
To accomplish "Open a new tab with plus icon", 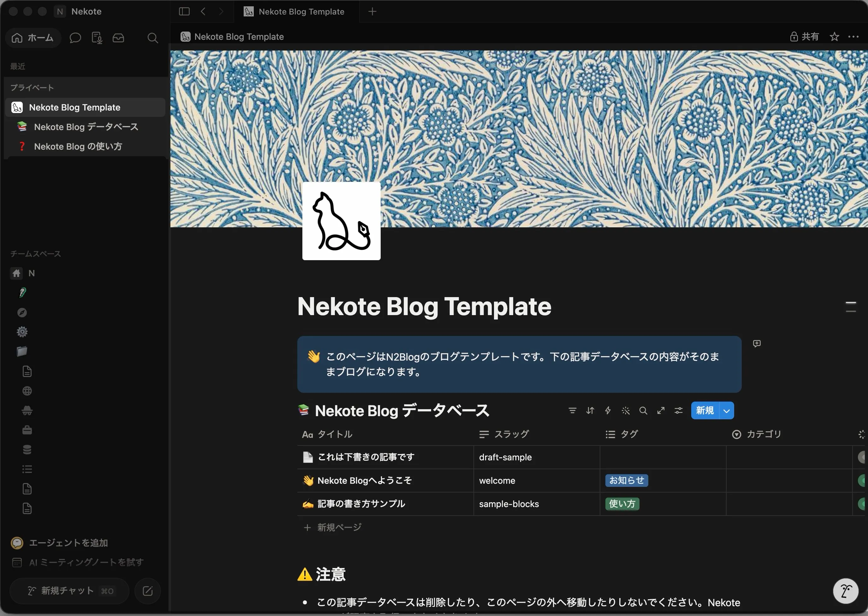I will tap(372, 11).
